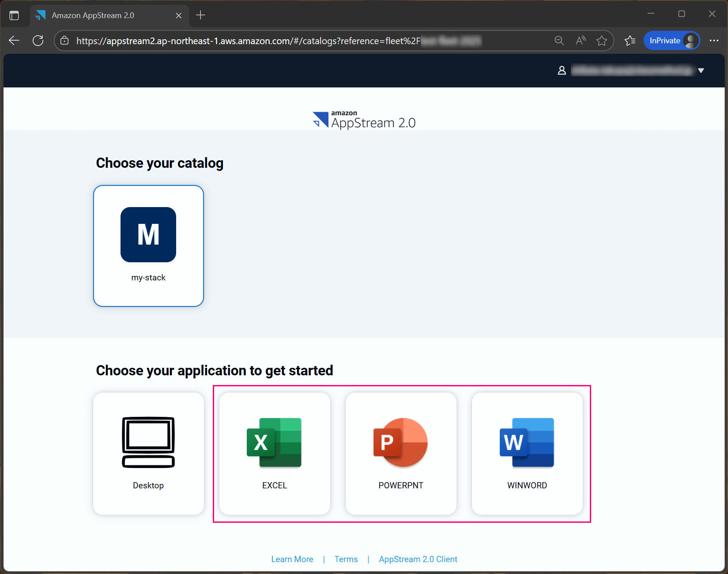Expand the account dropdown arrow in the header

pyautogui.click(x=702, y=70)
